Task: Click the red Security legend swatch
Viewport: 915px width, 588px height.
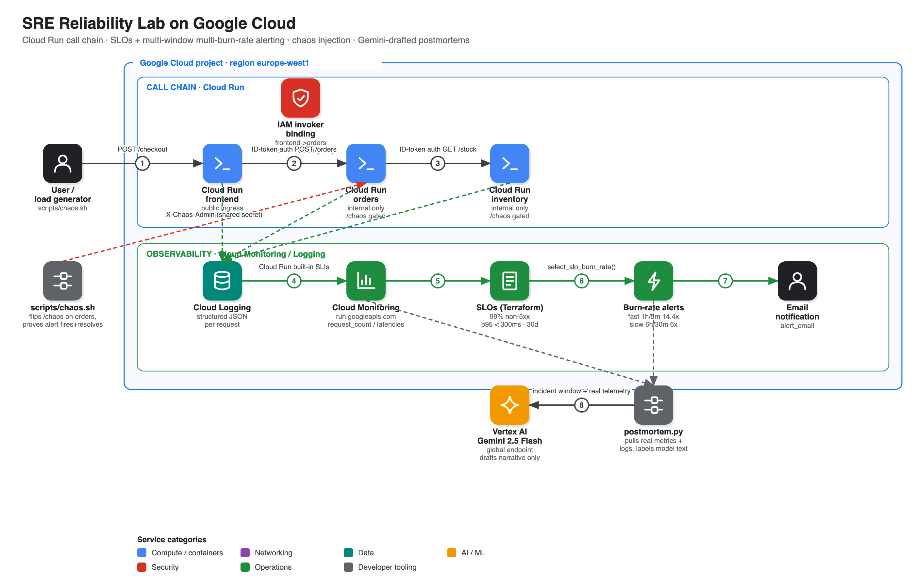Action: click(142, 567)
